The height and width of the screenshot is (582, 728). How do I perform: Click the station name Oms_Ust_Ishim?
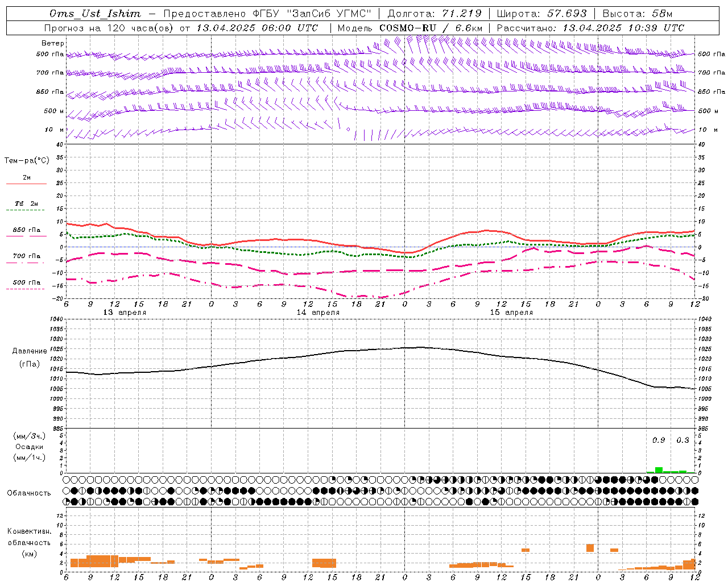tap(95, 14)
